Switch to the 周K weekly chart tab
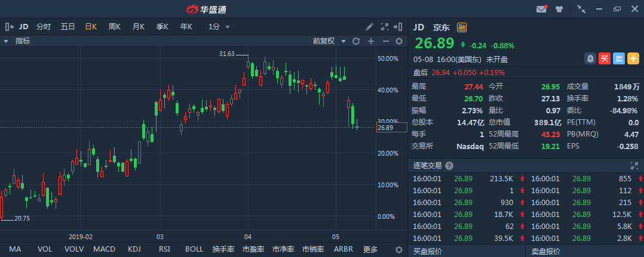Image resolution: width=644 pixels, height=257 pixels. click(x=114, y=27)
